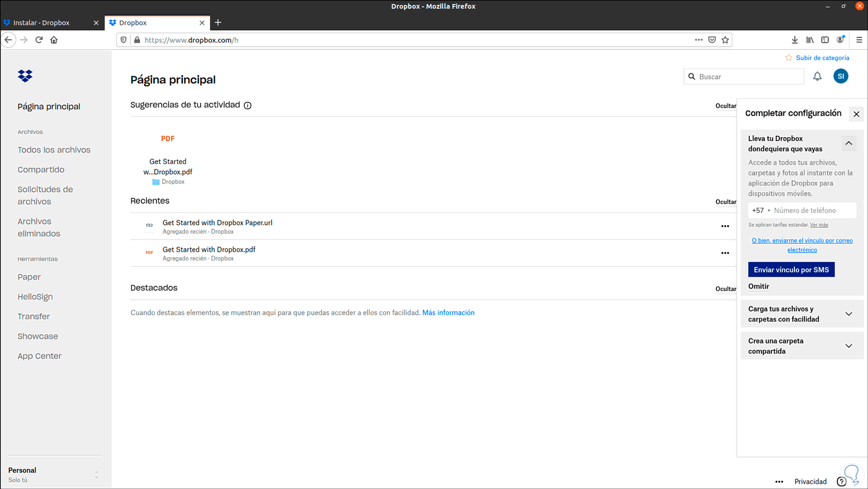868x489 pixels.
Task: Open more options for Get Started with Dropbox.pdf row
Action: click(x=725, y=253)
